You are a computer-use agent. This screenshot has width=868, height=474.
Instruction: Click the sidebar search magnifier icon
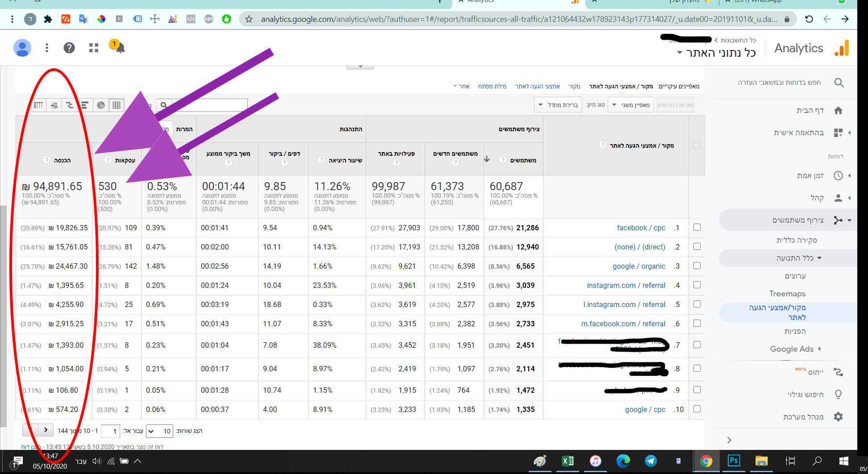[839, 83]
